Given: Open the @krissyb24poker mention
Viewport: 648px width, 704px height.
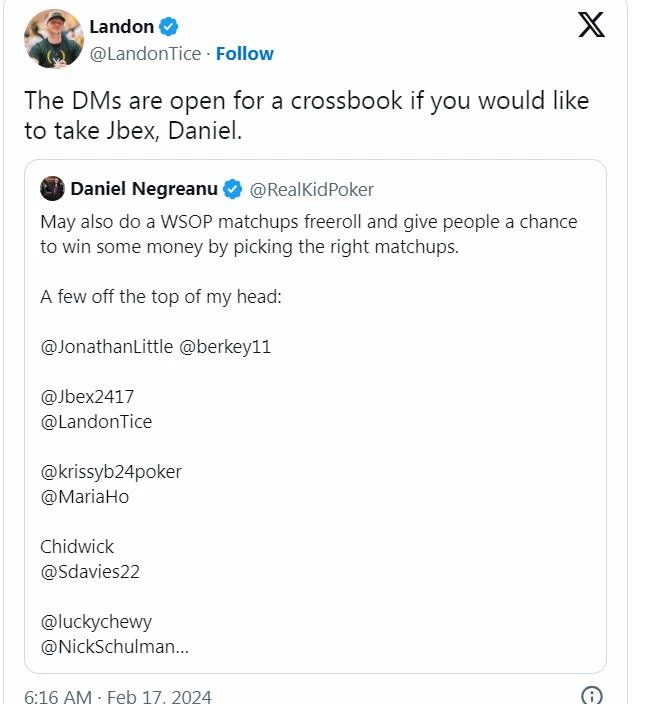Looking at the screenshot, I should [x=111, y=471].
